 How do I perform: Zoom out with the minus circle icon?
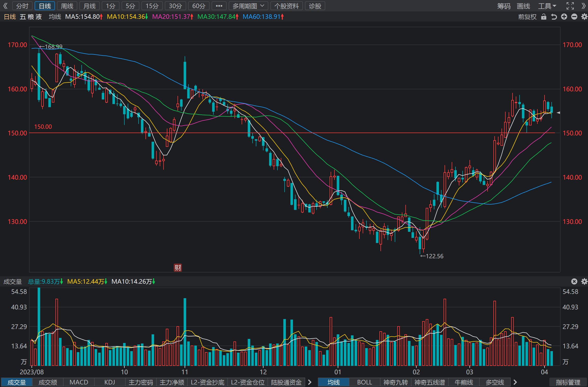574,17
